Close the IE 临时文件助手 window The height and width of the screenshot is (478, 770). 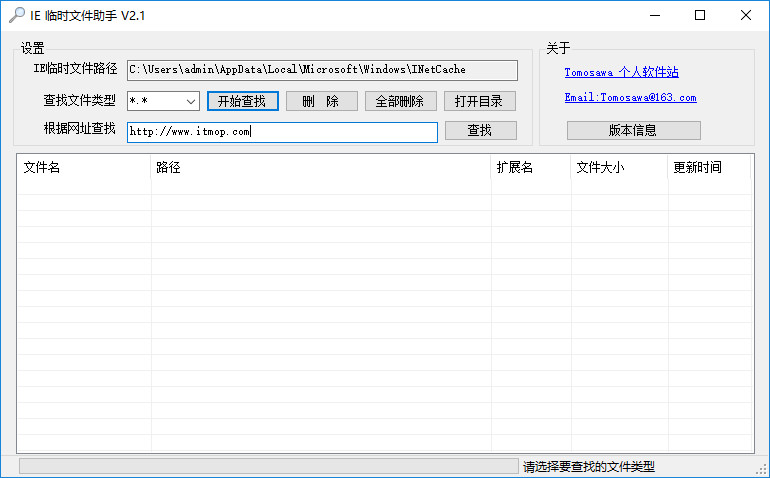point(745,15)
